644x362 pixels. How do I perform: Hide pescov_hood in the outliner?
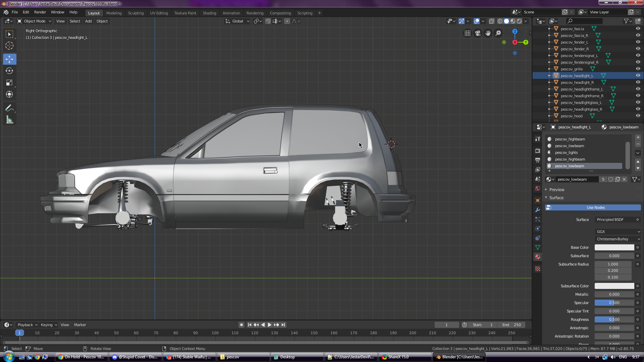638,116
